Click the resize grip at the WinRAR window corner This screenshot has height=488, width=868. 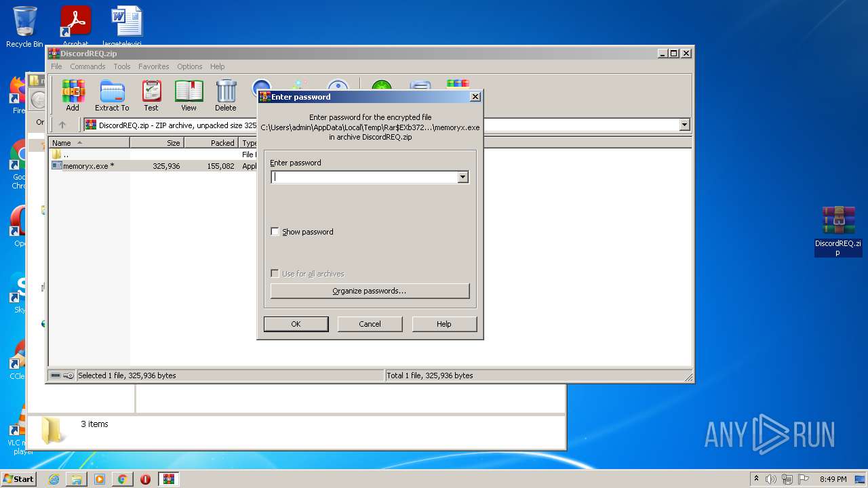(688, 377)
